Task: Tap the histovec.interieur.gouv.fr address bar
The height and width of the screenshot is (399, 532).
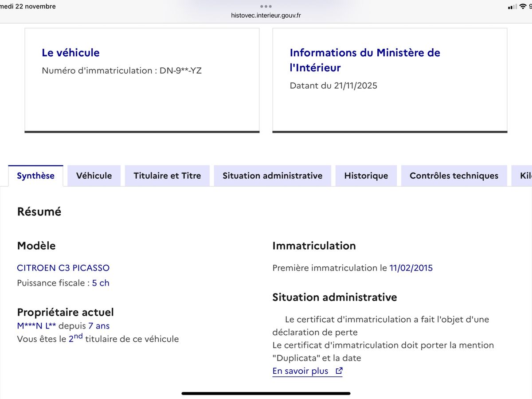Action: coord(266,16)
